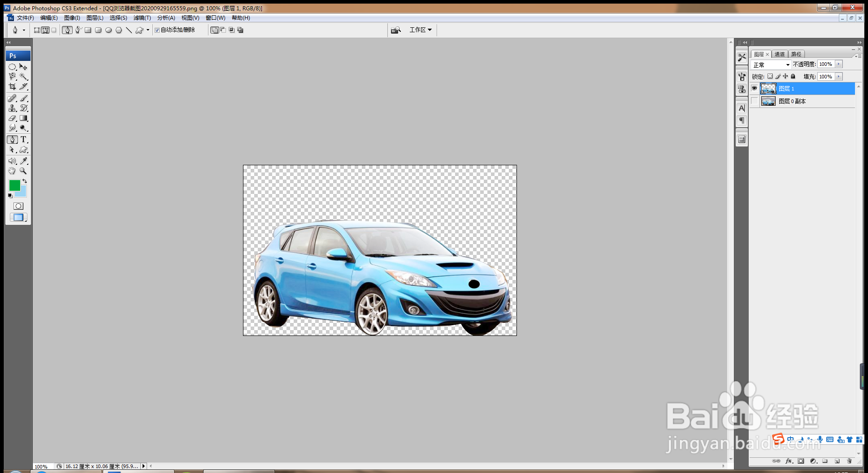Select the Gradient tool
Screen dimensions: 868x473
(x=23, y=118)
